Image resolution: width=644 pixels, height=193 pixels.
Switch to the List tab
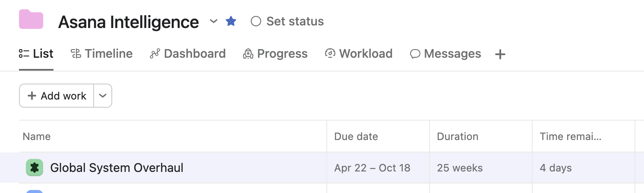36,54
